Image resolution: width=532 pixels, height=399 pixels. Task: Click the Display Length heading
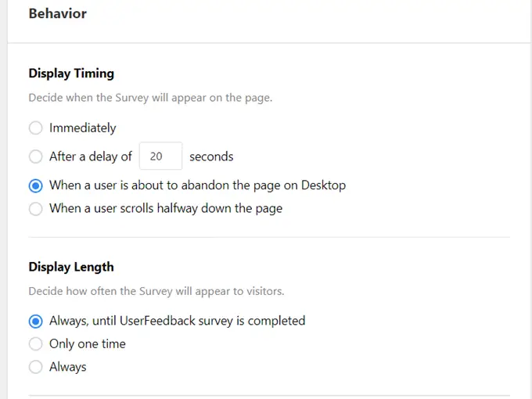(x=71, y=267)
